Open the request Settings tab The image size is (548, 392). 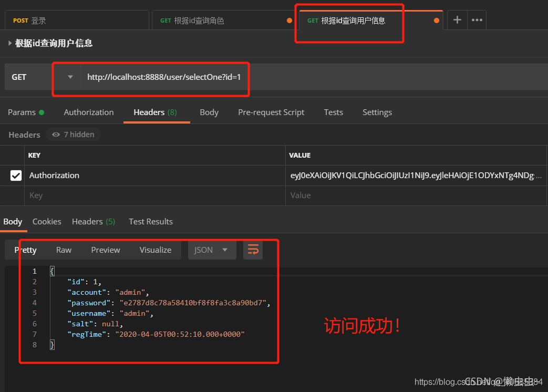(x=377, y=112)
